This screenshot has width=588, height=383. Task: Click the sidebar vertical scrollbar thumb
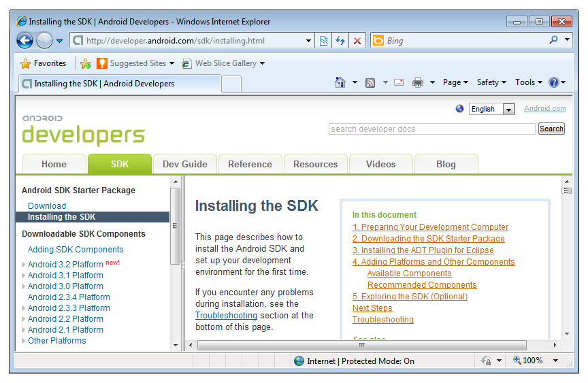tap(175, 226)
